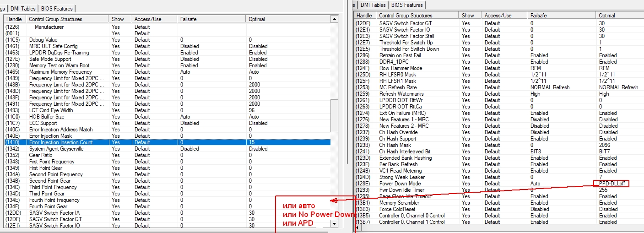This screenshot has width=644, height=233.
Task: Sort by Handle column in left window
Action: (x=15, y=19)
